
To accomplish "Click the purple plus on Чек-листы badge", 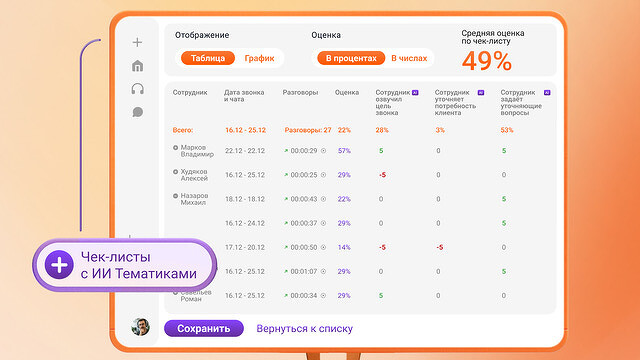I will (59, 265).
